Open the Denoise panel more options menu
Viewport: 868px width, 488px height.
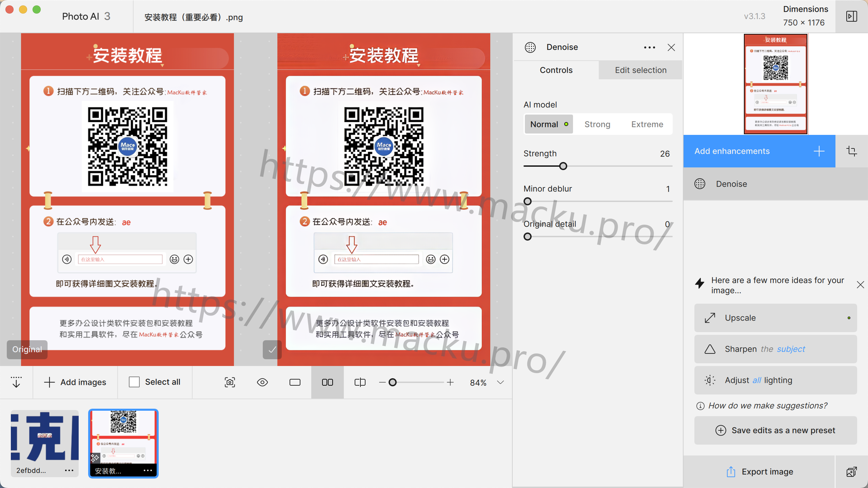tap(649, 47)
